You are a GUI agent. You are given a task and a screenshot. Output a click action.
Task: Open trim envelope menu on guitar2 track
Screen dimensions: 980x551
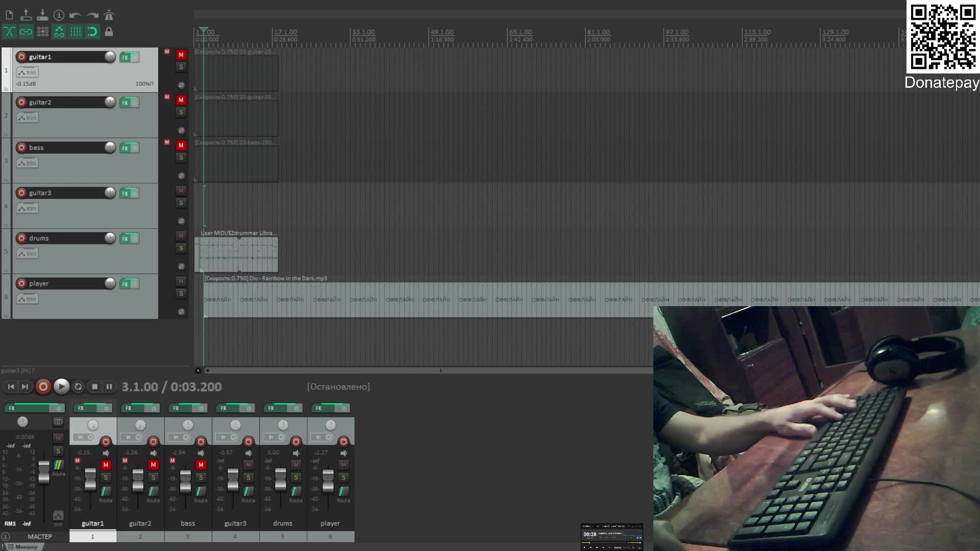click(27, 118)
